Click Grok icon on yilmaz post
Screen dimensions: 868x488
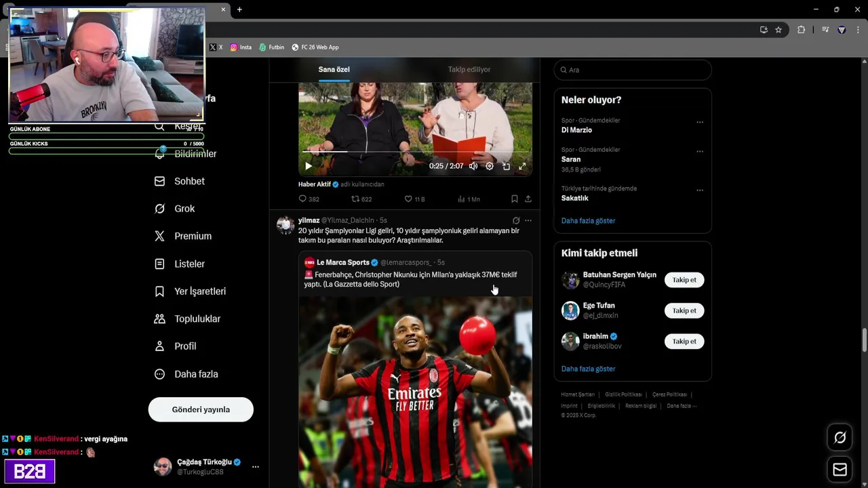tap(516, 220)
